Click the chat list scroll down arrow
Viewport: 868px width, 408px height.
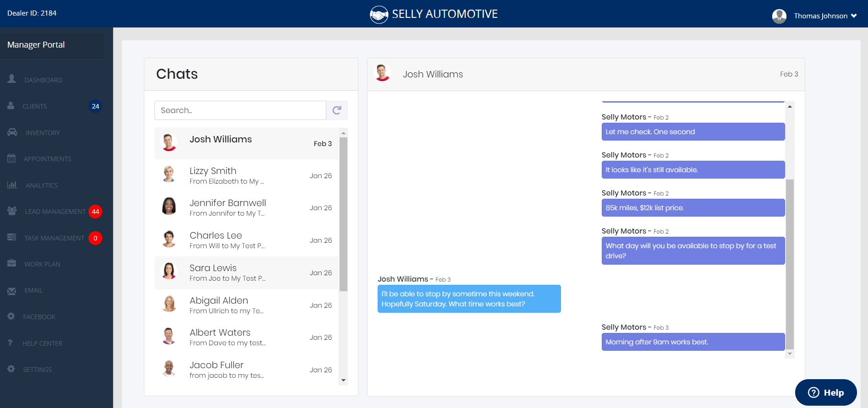343,381
